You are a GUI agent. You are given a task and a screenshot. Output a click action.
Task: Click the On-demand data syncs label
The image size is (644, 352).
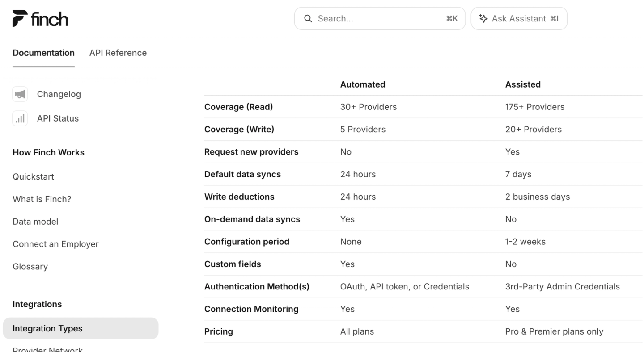(x=252, y=219)
